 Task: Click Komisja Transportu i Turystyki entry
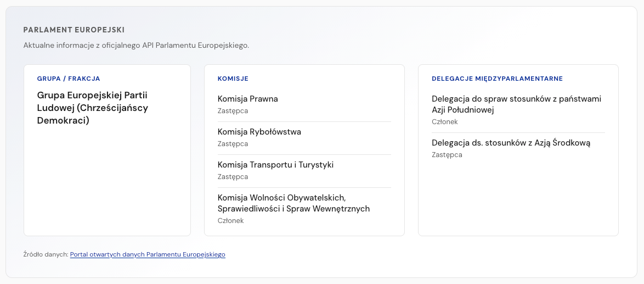275,164
